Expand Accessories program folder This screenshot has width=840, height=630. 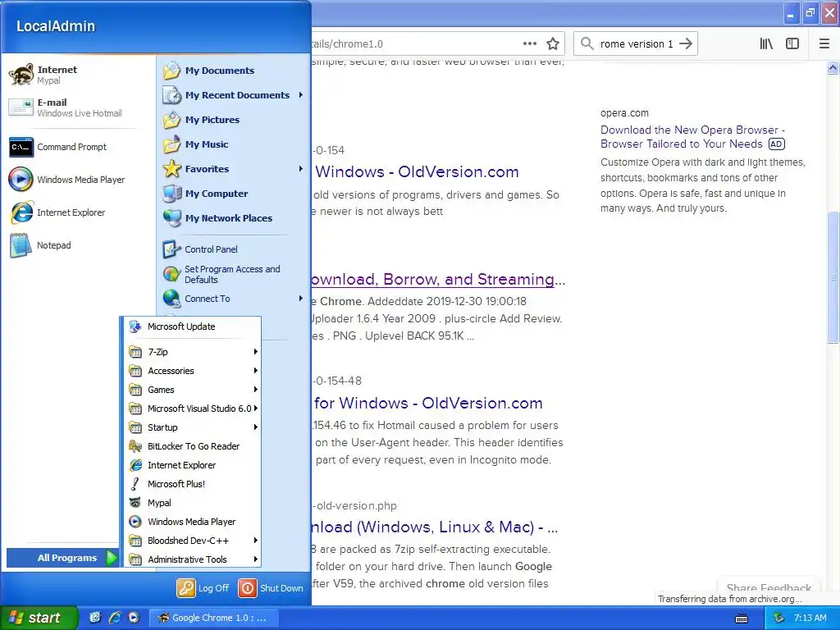coord(193,371)
